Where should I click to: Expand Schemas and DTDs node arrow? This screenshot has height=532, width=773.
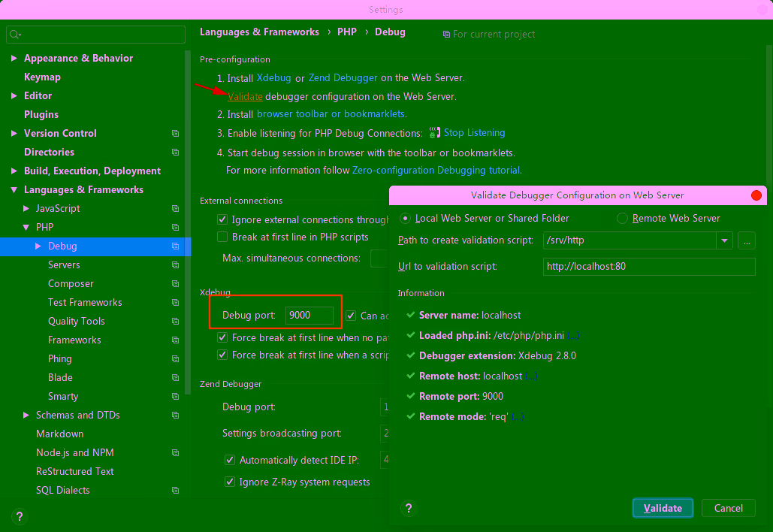click(26, 415)
